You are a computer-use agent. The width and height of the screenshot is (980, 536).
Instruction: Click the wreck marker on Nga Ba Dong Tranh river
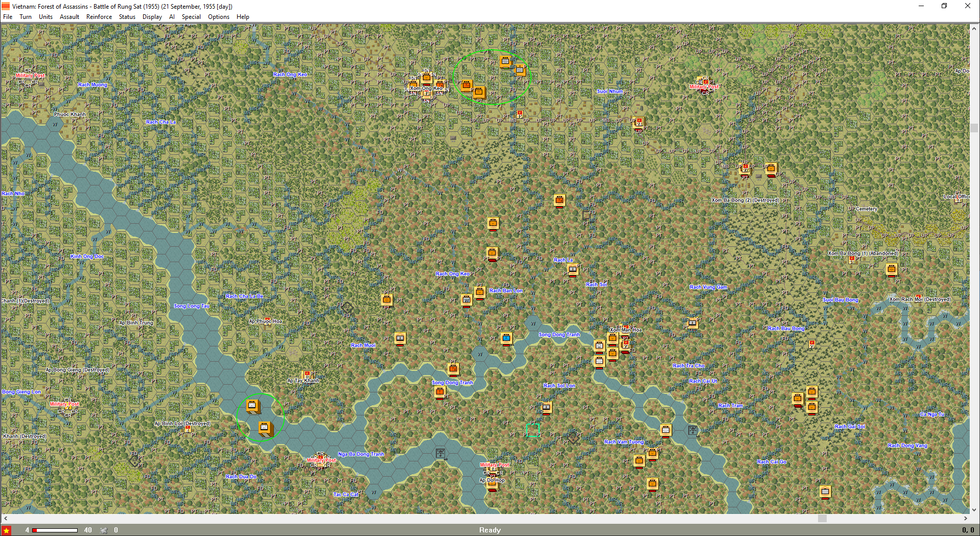coord(440,453)
